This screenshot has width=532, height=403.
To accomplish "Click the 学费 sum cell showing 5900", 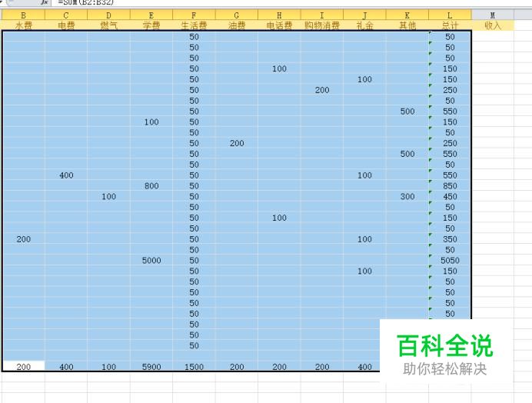I will point(151,366).
